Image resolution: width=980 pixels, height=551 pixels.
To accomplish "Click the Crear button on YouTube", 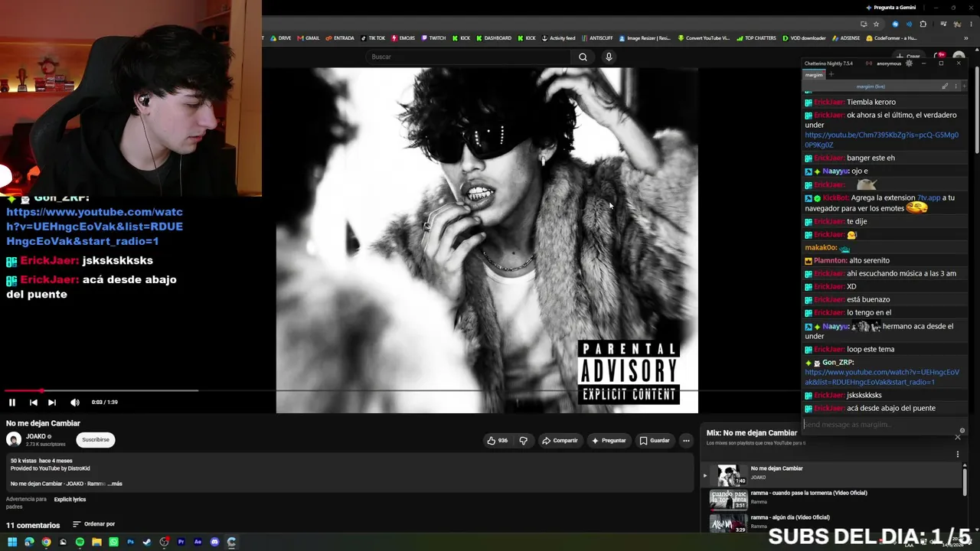I will [910, 57].
